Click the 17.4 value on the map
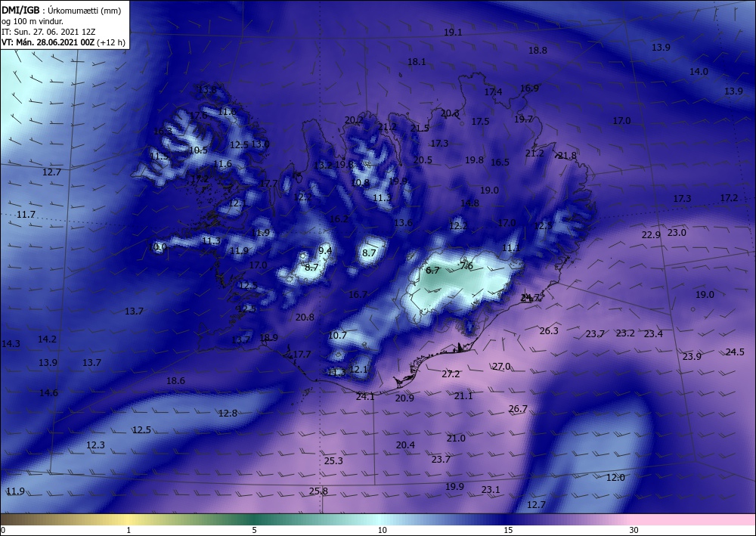The image size is (756, 536). 493,92
